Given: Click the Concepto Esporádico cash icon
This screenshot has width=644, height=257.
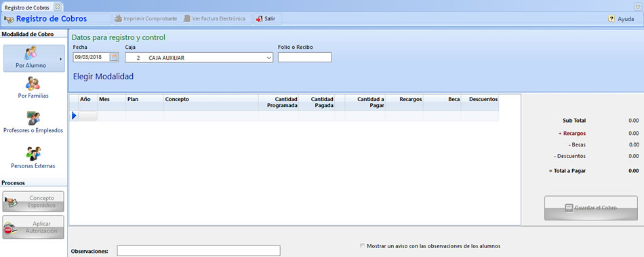Looking at the screenshot, I should pos(11,201).
